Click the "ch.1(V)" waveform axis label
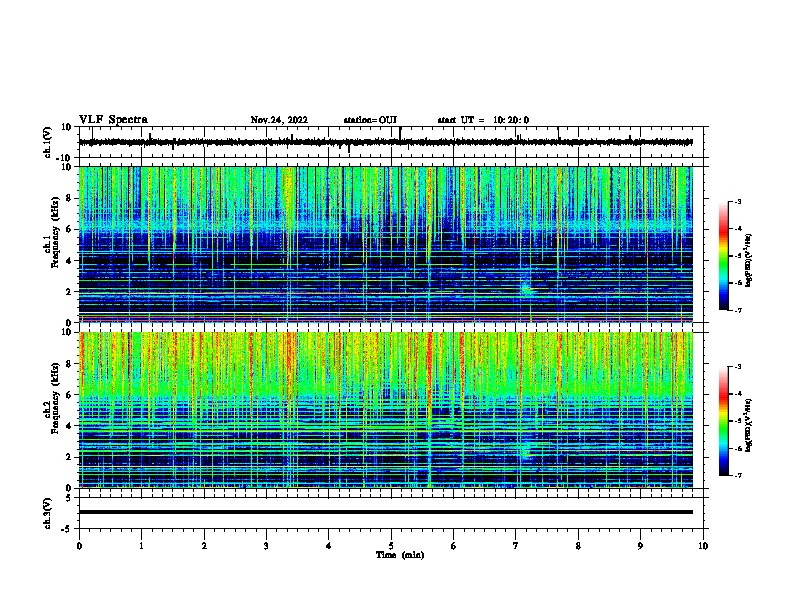This screenshot has height=612, width=792. (x=48, y=142)
